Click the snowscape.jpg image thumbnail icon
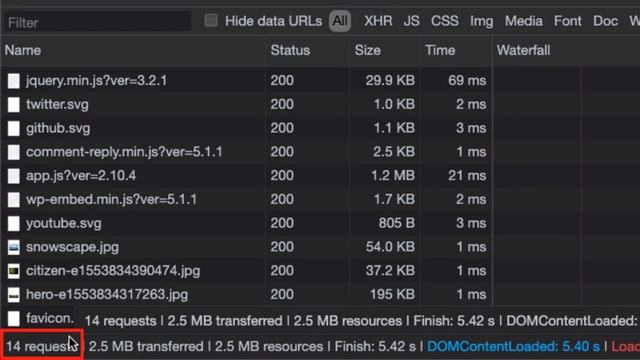Viewport: 640px width, 360px height. click(x=13, y=247)
